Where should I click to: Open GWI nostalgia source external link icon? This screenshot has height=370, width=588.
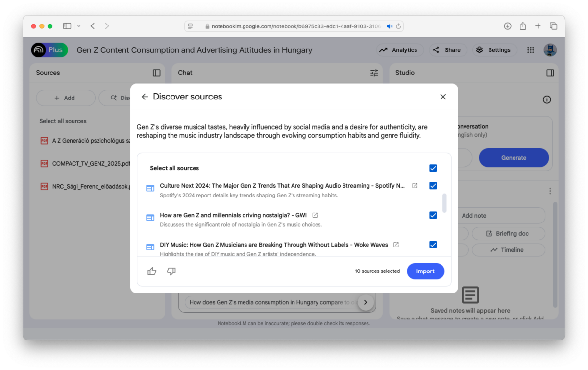click(x=315, y=215)
